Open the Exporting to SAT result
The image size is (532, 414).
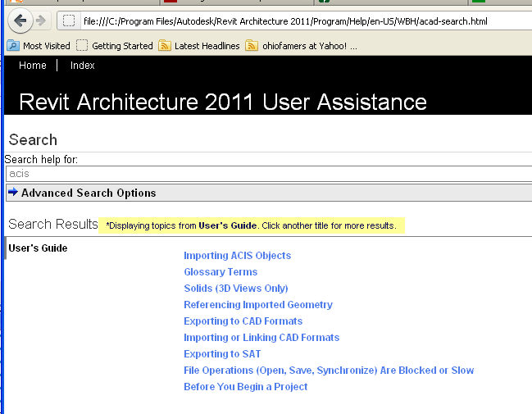222,354
